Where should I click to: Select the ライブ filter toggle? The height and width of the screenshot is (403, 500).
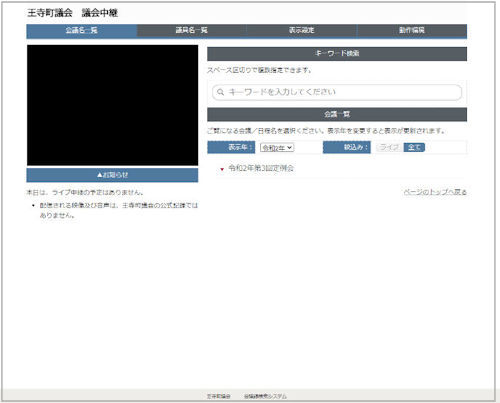(390, 147)
